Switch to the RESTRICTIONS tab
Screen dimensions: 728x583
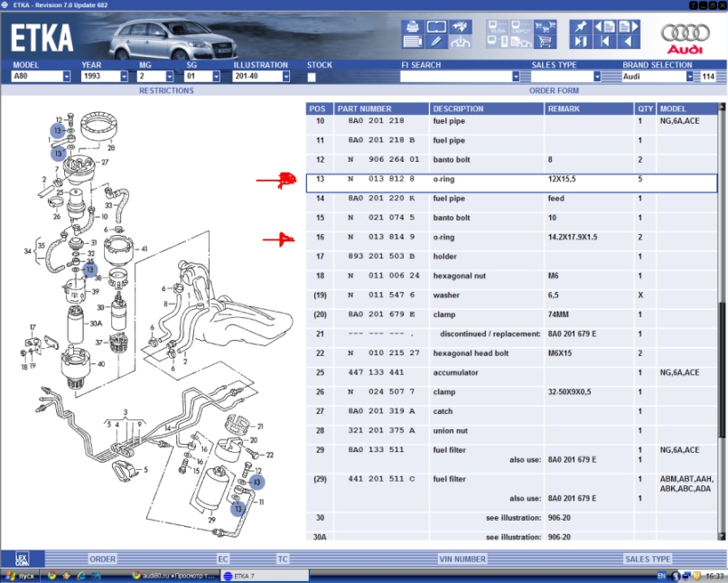pos(167,90)
